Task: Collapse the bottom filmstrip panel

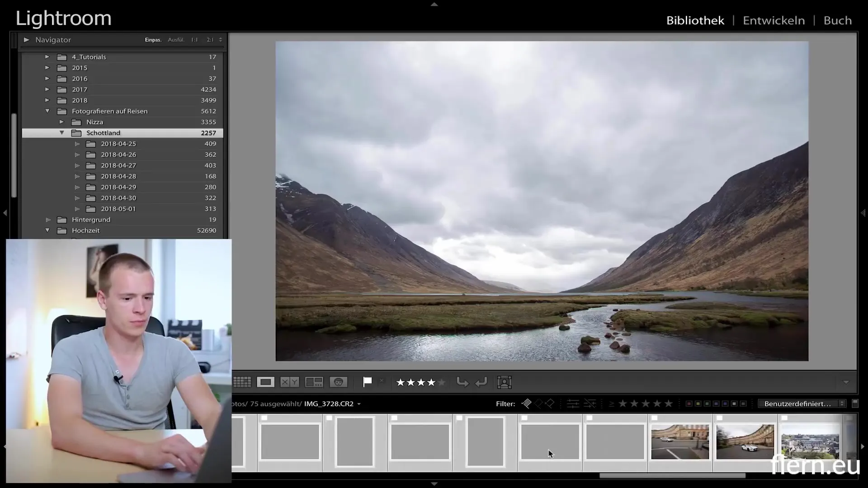Action: [434, 484]
